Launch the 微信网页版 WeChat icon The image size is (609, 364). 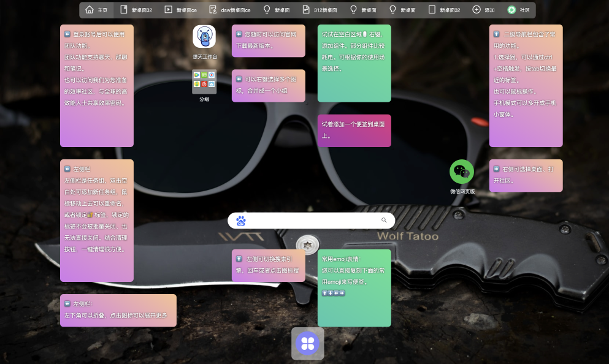462,172
